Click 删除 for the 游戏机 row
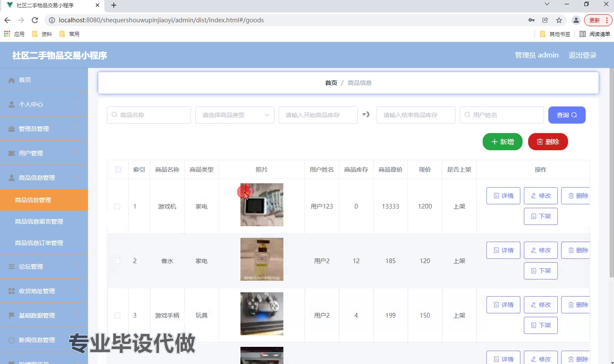Screen dimensions: 614x364 tap(576, 196)
